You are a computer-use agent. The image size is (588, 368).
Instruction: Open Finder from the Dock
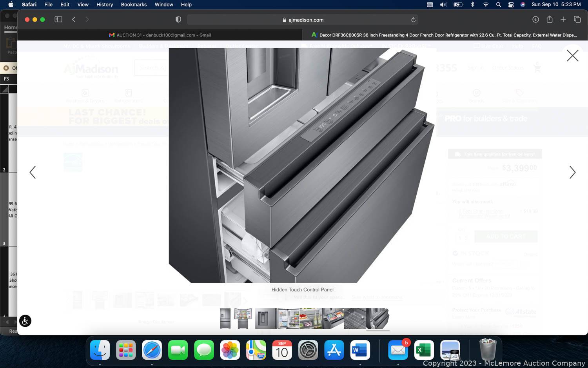[x=100, y=350]
